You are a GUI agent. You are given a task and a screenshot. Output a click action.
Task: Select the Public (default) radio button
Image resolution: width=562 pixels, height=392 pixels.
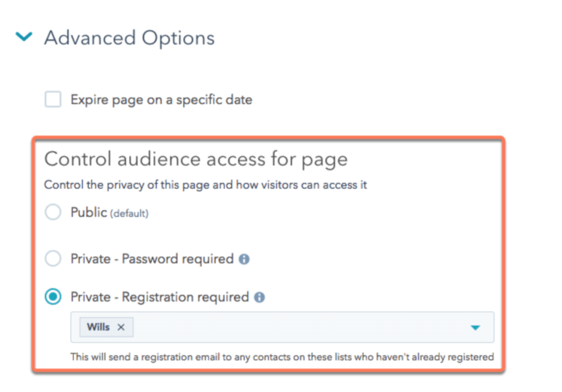(x=53, y=212)
